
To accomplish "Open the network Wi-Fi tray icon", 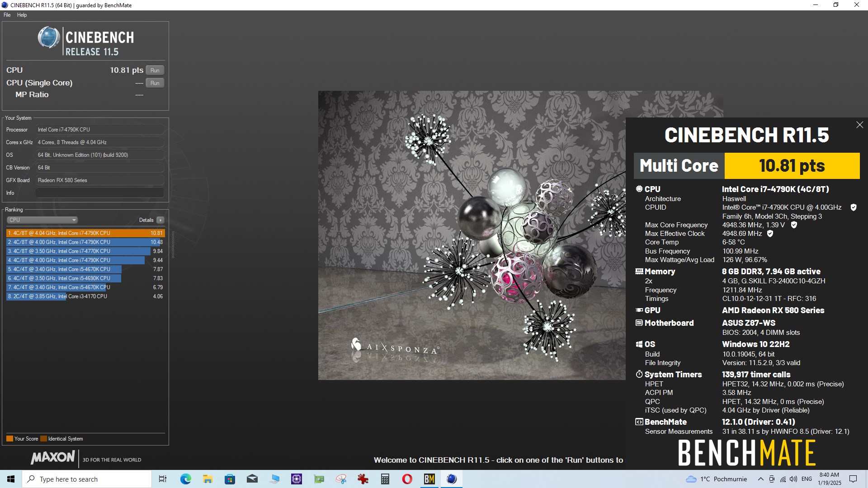I will pos(783,479).
